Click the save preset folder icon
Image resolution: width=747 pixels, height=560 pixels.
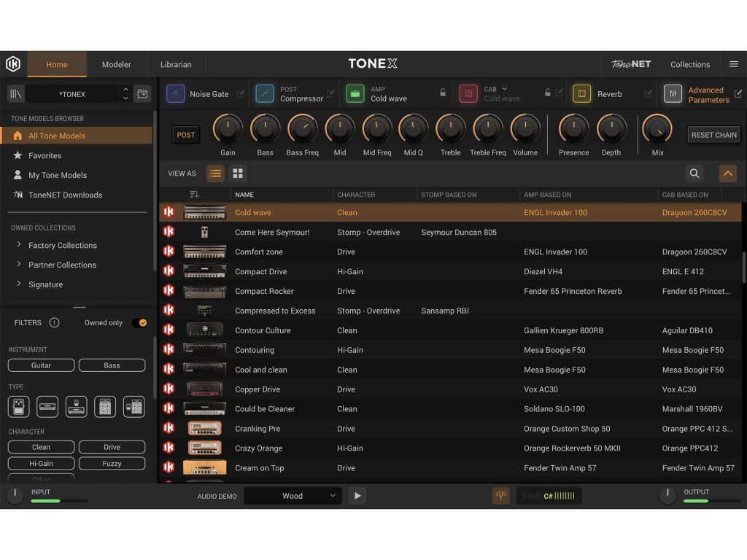click(142, 94)
